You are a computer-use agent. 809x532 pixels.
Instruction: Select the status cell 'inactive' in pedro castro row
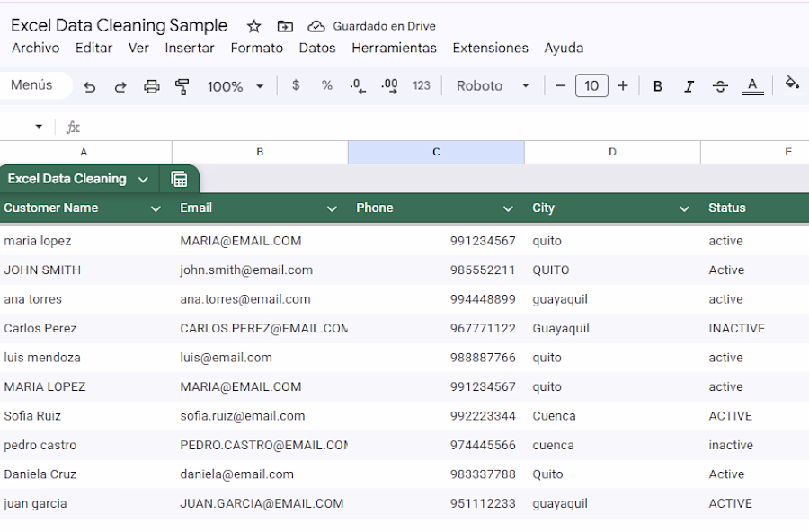point(755,445)
